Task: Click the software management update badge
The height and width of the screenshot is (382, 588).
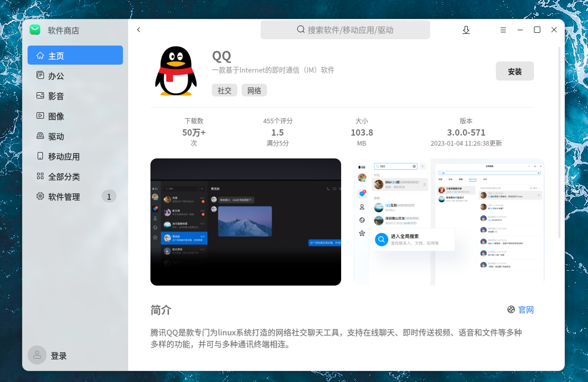Action: click(x=109, y=197)
